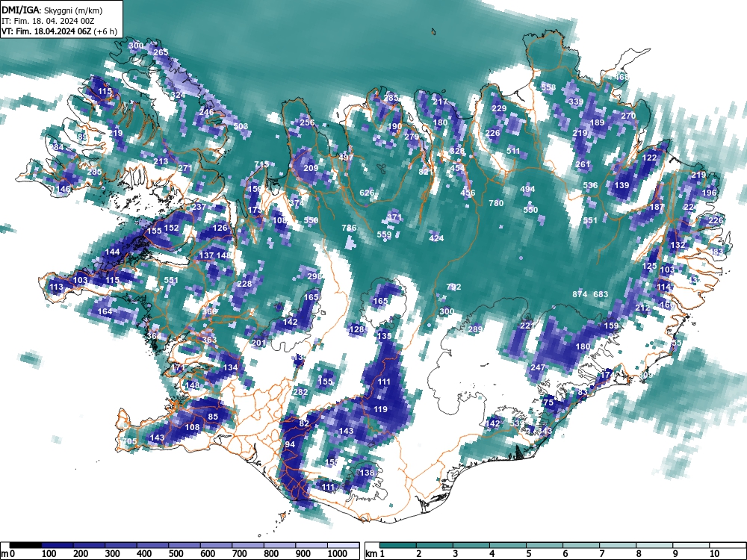Click the map value 135
Screen dimensions: 747x560
tap(384, 336)
